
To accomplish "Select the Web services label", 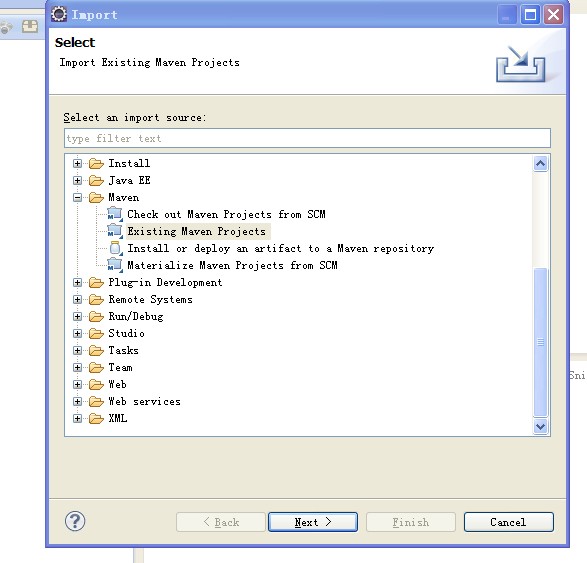I will click(x=145, y=402).
